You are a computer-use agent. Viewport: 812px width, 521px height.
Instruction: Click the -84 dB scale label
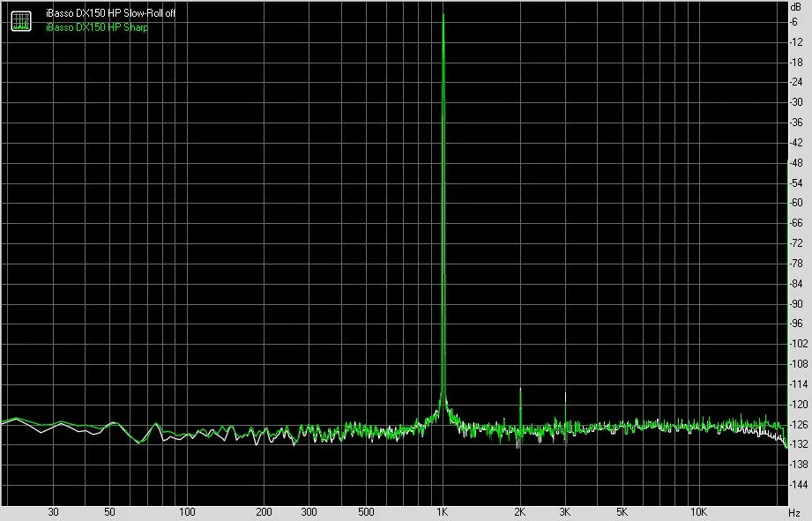tap(796, 283)
